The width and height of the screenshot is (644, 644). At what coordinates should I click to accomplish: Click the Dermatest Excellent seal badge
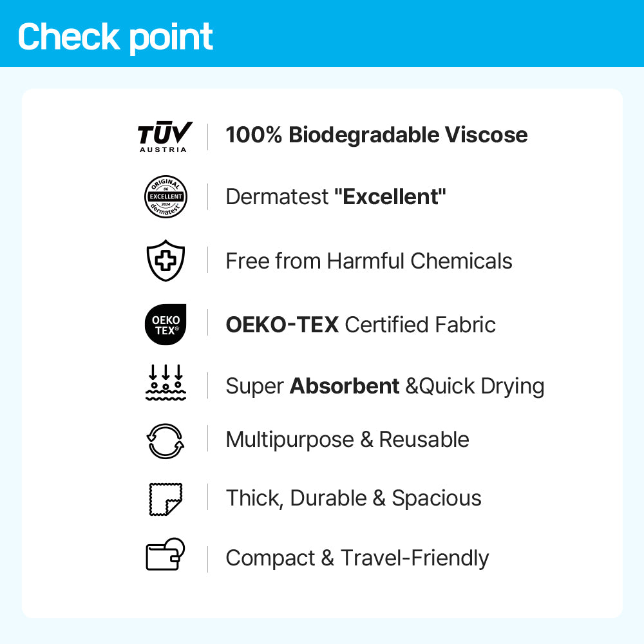(x=166, y=197)
